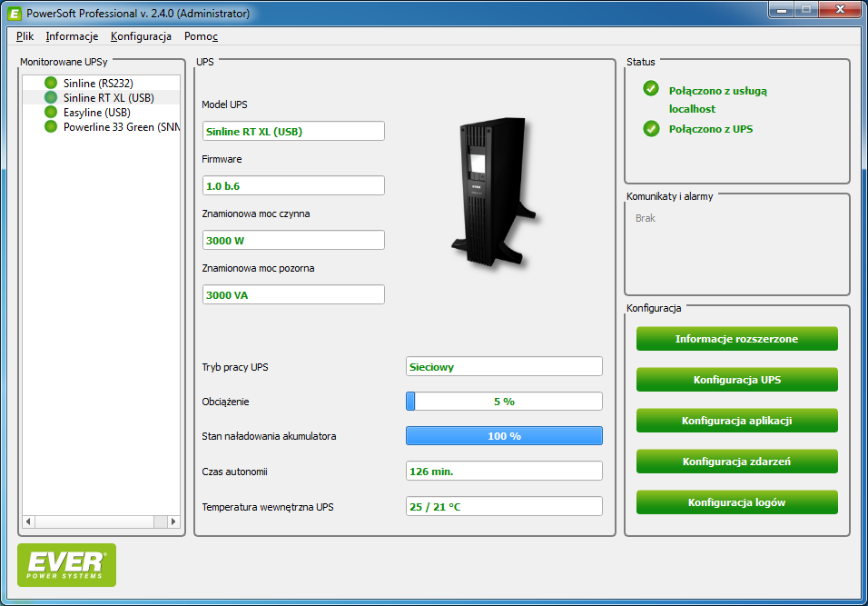Open Informacje rozszerzone

pos(737,339)
